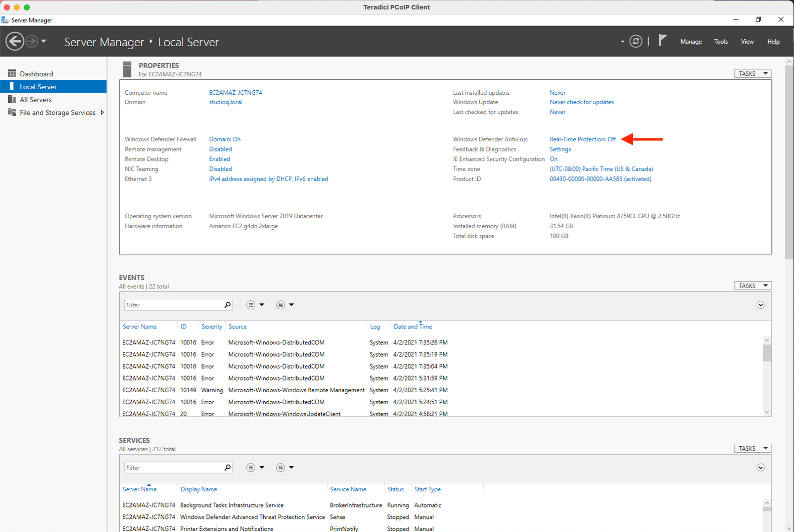The image size is (794, 532).
Task: Sort services by Status column
Action: (395, 489)
